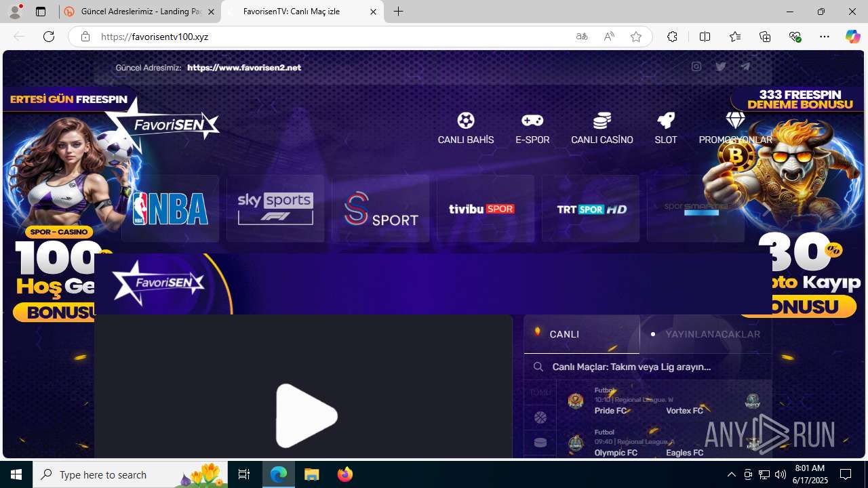868x488 pixels.
Task: Activate Read aloud in address bar
Action: [x=609, y=37]
